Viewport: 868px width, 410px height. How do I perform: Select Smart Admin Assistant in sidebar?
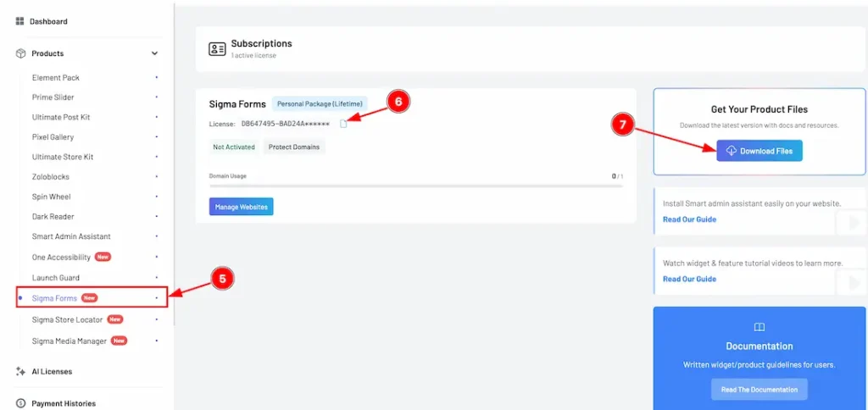click(71, 236)
